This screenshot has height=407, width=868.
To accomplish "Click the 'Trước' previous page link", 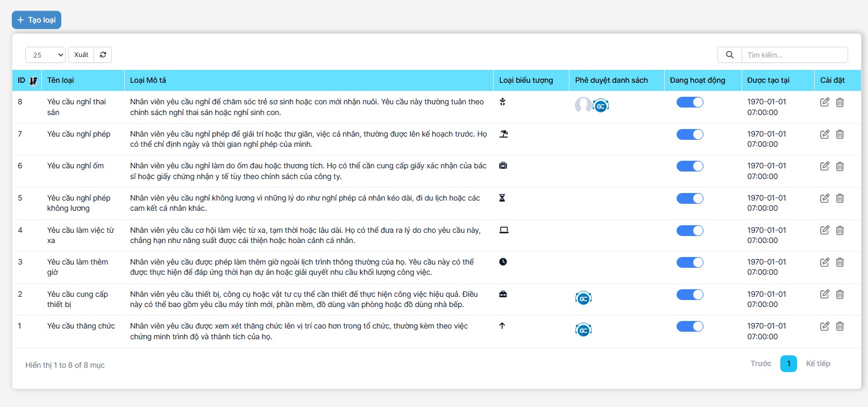I will coord(760,364).
